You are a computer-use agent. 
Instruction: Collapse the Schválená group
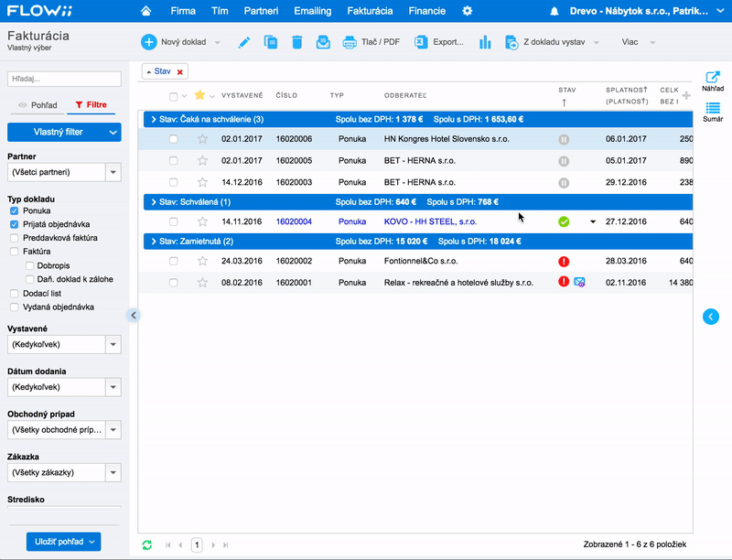click(154, 202)
